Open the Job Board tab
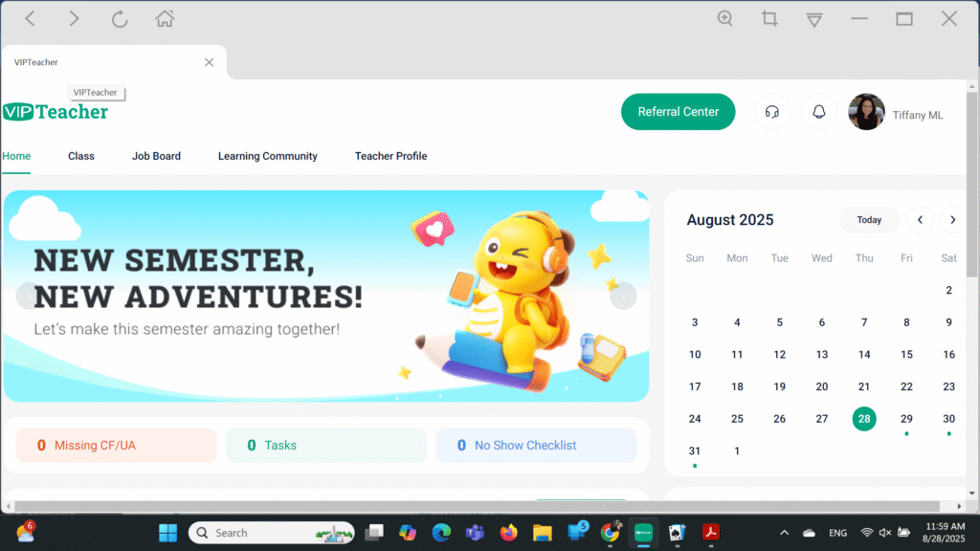 156,156
